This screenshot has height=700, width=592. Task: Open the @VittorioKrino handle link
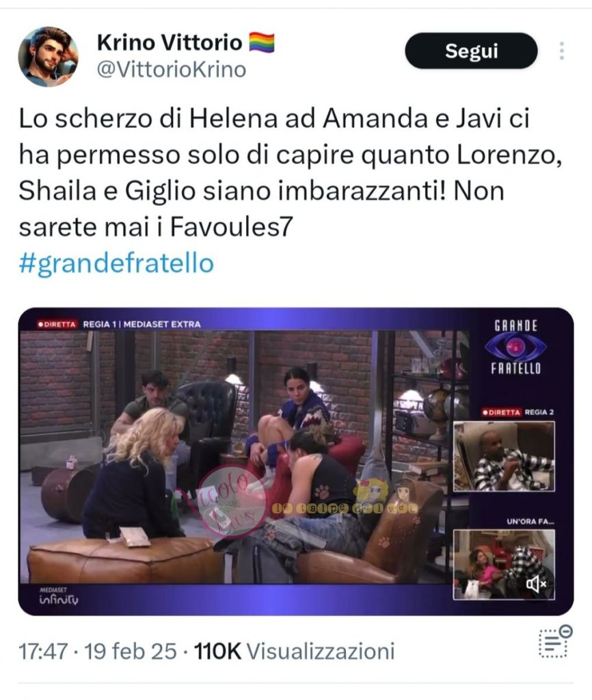click(x=172, y=70)
